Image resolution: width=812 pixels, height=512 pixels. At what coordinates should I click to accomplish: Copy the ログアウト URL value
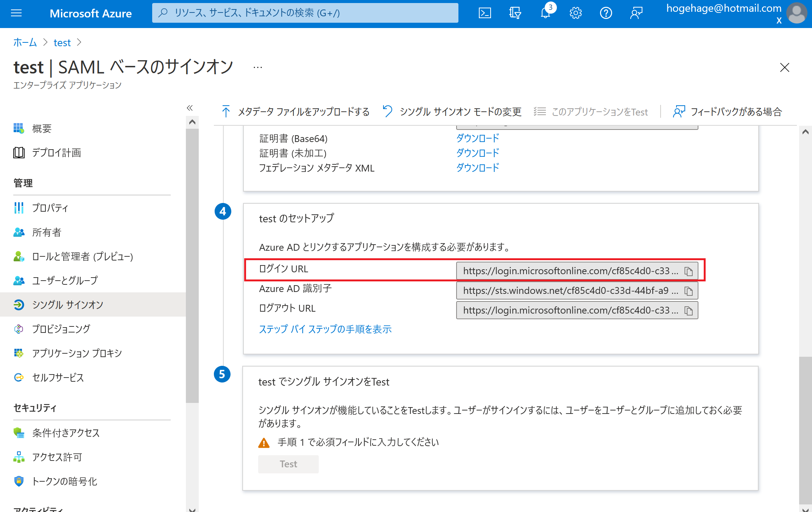(689, 311)
